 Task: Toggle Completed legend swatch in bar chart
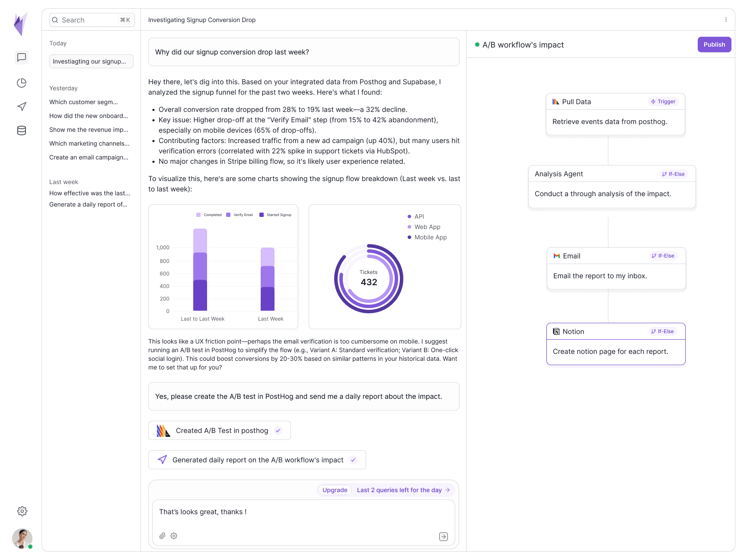(198, 215)
